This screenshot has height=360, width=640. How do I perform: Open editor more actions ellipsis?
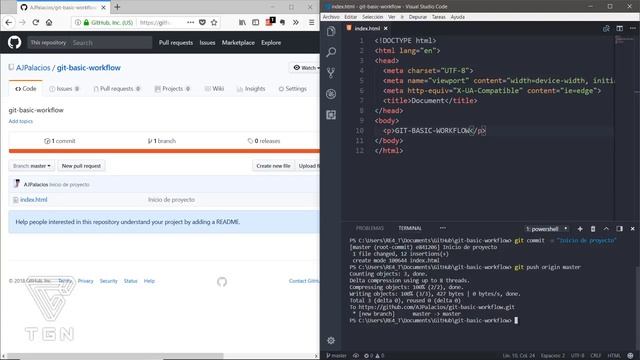(633, 28)
